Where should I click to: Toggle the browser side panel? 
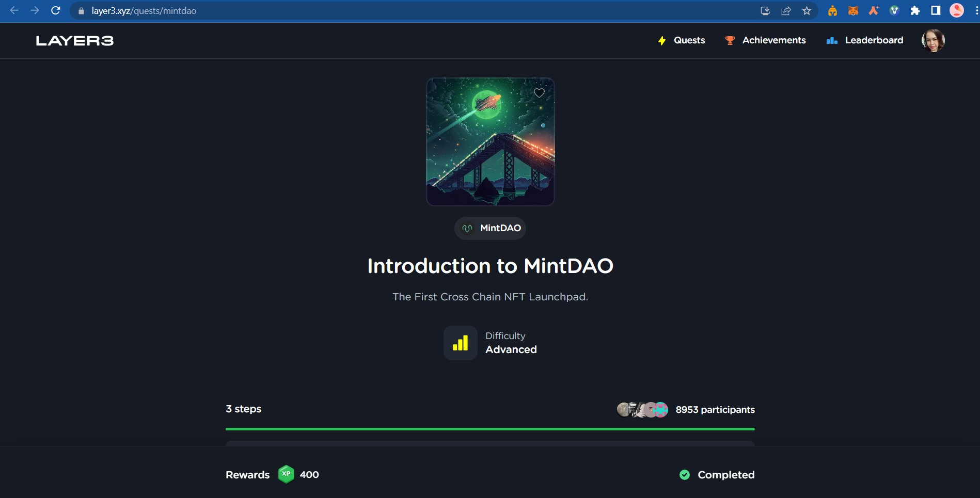coord(936,11)
